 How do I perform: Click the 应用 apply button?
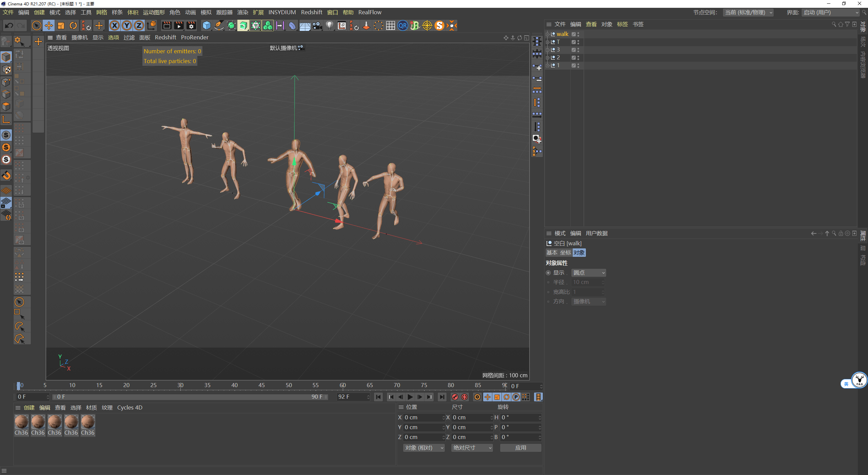[x=520, y=448]
